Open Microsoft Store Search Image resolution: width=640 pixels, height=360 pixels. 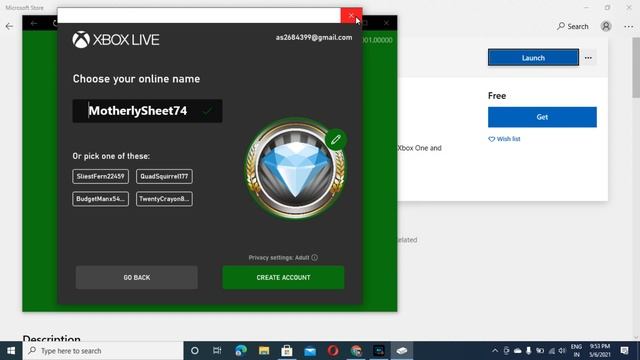(573, 27)
